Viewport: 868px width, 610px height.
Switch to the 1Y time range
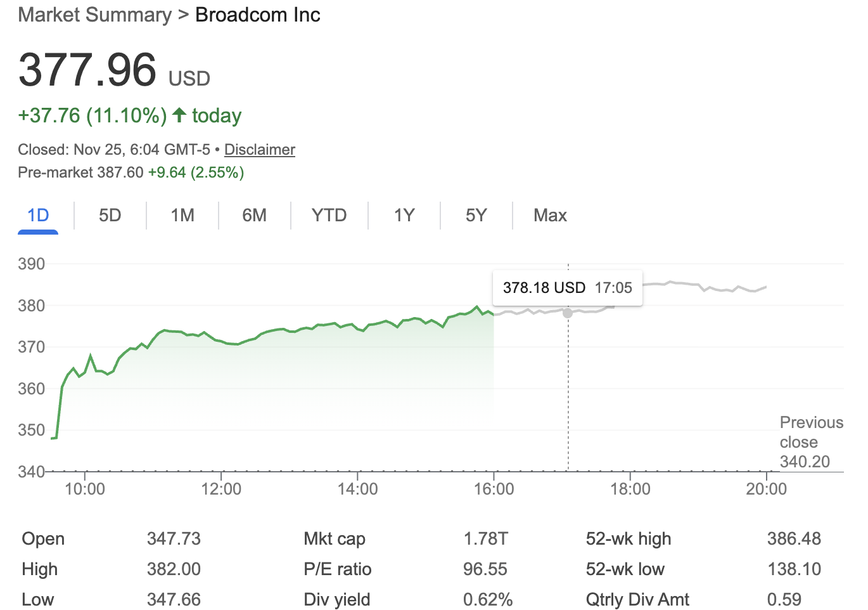[x=404, y=215]
